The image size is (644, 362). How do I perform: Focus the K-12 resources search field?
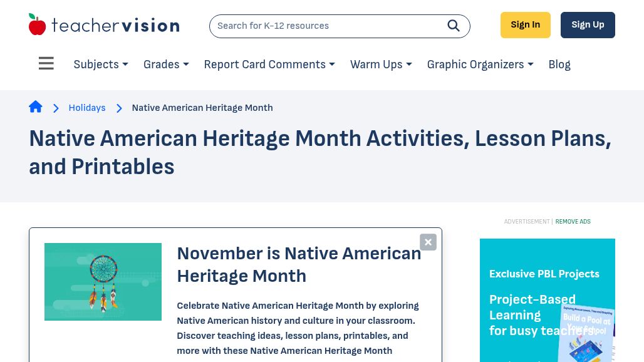(326, 26)
